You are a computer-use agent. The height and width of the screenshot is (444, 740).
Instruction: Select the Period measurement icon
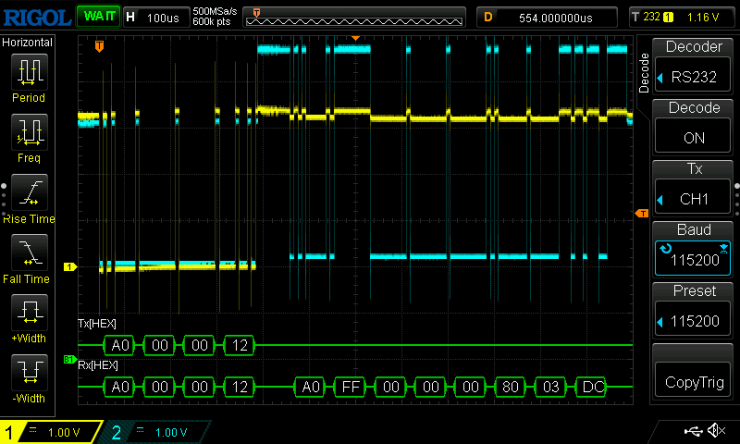pos(29,72)
